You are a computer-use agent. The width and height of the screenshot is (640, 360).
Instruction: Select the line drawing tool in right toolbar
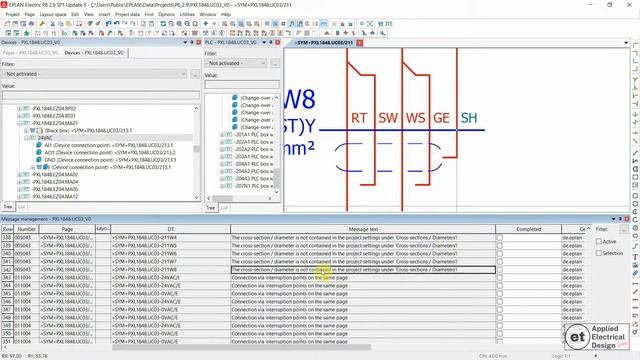click(x=636, y=153)
